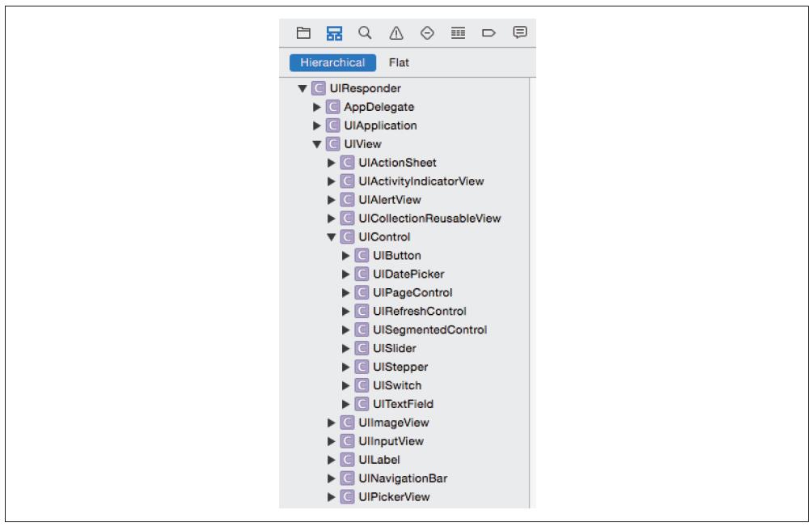The image size is (812, 527).
Task: Expand the UICollectionReusableView disclosure triangle
Action: click(332, 219)
